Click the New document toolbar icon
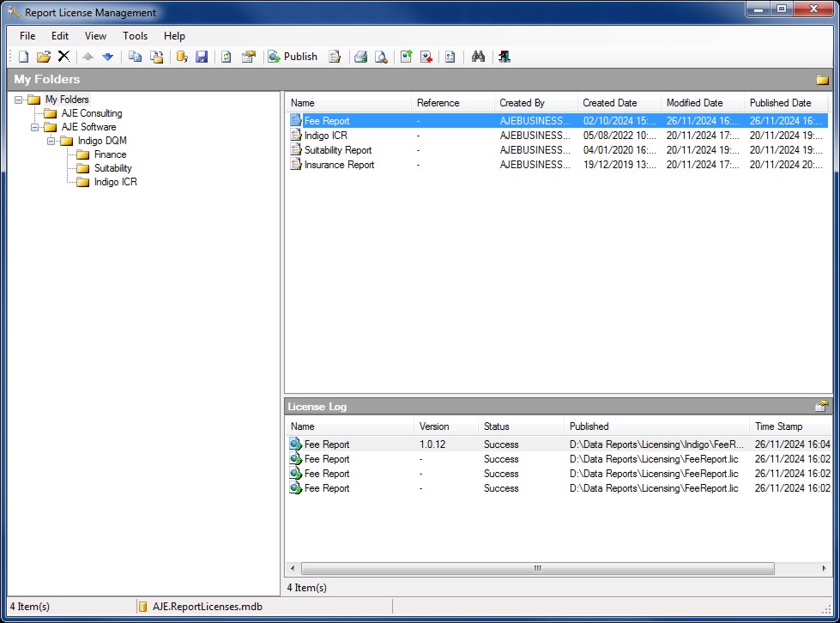Image resolution: width=840 pixels, height=623 pixels. click(x=24, y=57)
